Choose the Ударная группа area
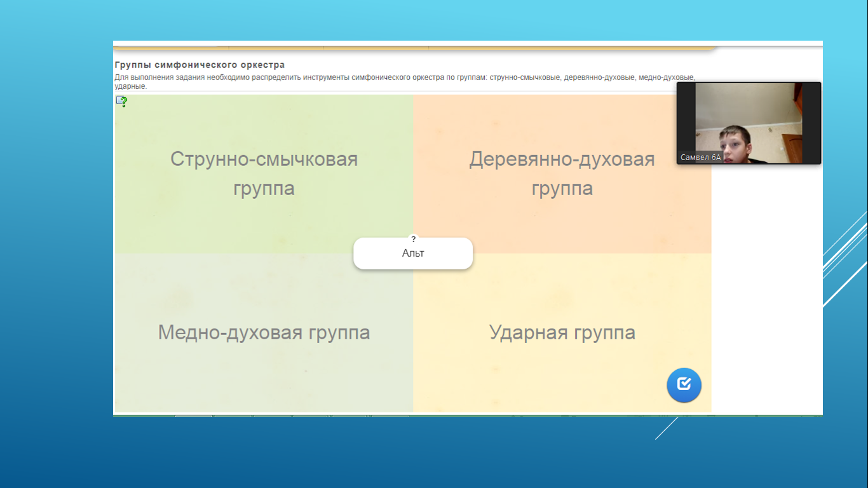Image resolution: width=868 pixels, height=488 pixels. point(562,332)
